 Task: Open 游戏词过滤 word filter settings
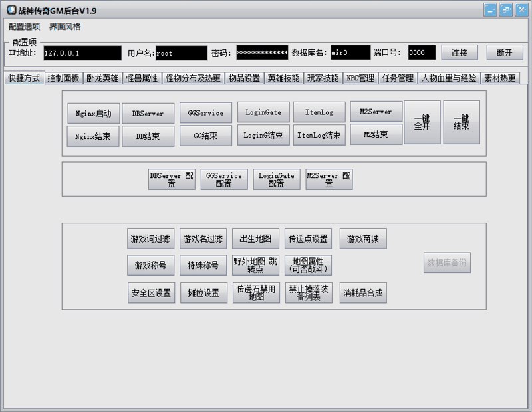[x=150, y=238]
